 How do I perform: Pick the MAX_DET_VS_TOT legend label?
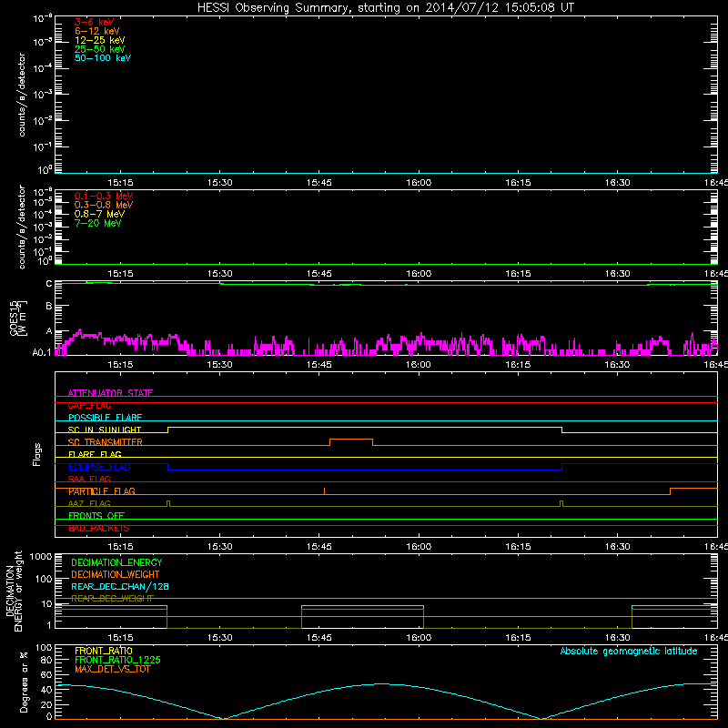click(113, 669)
